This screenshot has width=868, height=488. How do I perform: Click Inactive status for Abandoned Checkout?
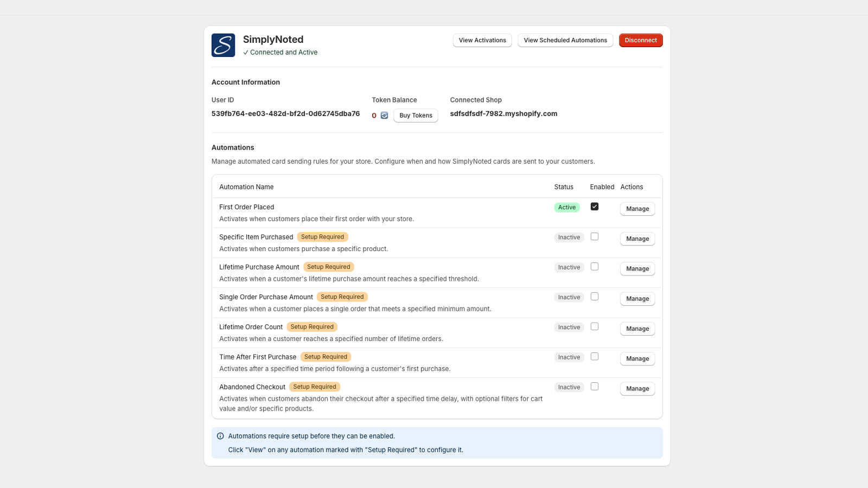coord(569,387)
